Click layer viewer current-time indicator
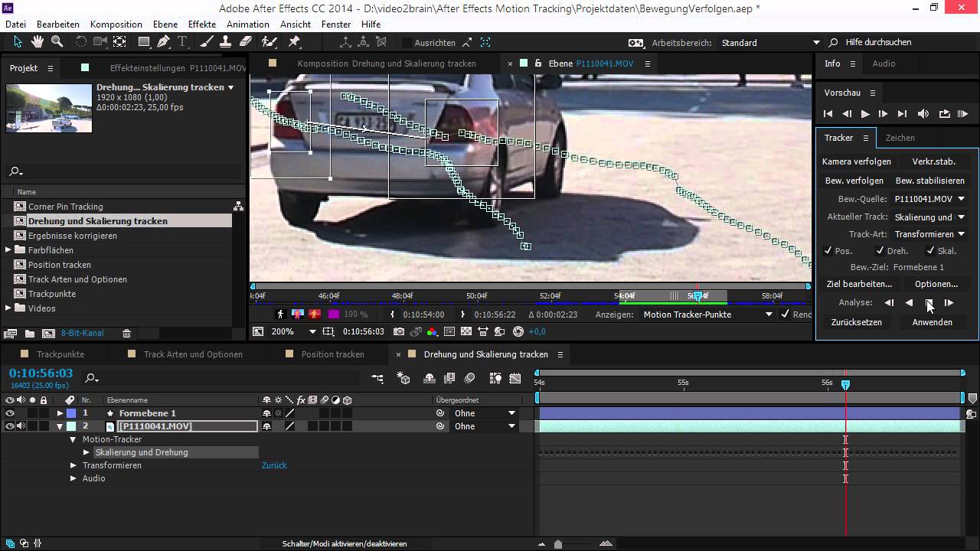 tap(697, 295)
